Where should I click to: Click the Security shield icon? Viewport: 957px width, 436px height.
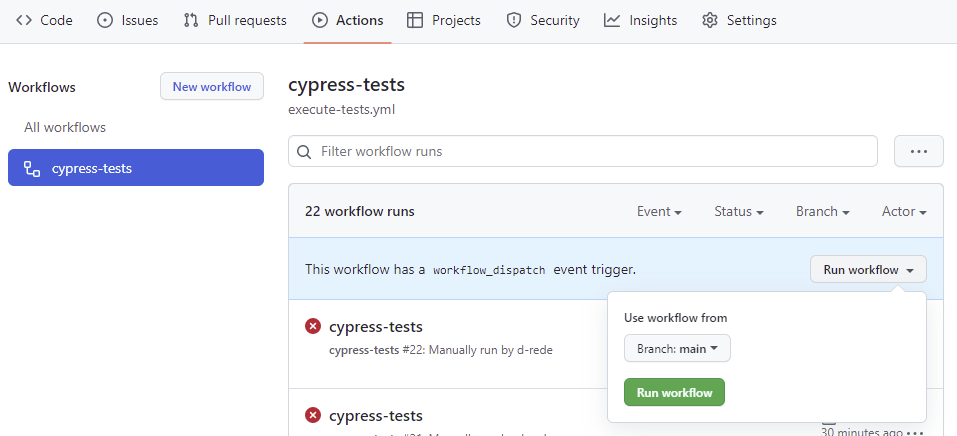514,20
